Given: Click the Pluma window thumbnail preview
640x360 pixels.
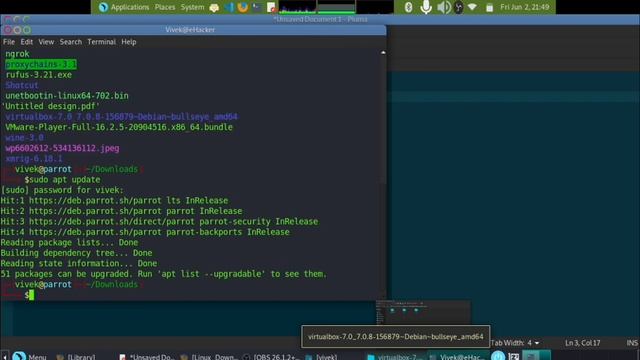Looking at the screenshot, I should coord(423,312).
